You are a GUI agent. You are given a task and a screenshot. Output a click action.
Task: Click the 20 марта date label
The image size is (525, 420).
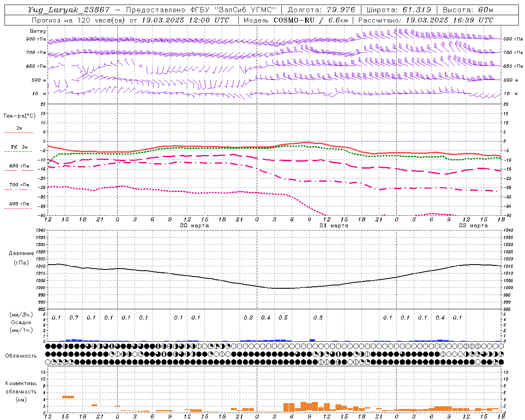(194, 226)
